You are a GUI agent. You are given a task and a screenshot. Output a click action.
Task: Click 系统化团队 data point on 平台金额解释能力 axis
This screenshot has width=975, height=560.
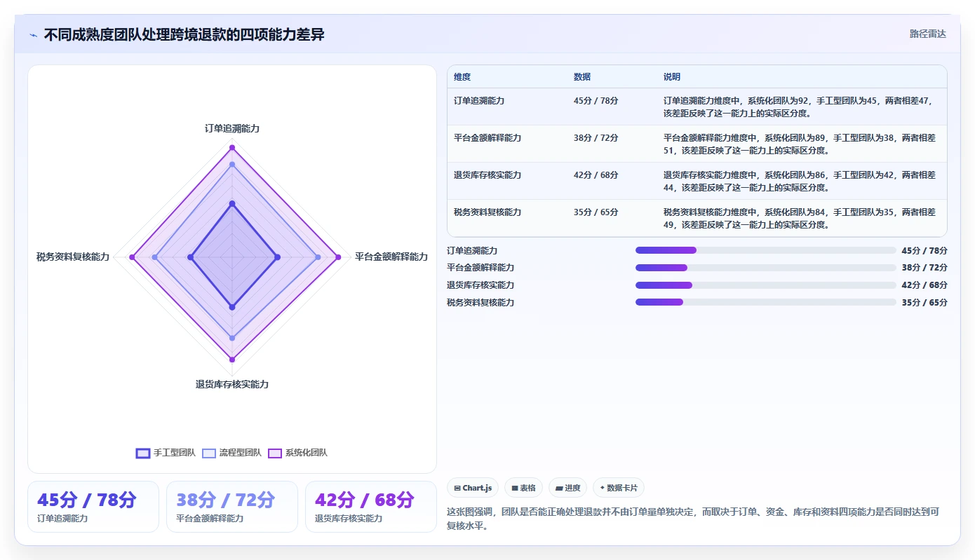coord(338,257)
